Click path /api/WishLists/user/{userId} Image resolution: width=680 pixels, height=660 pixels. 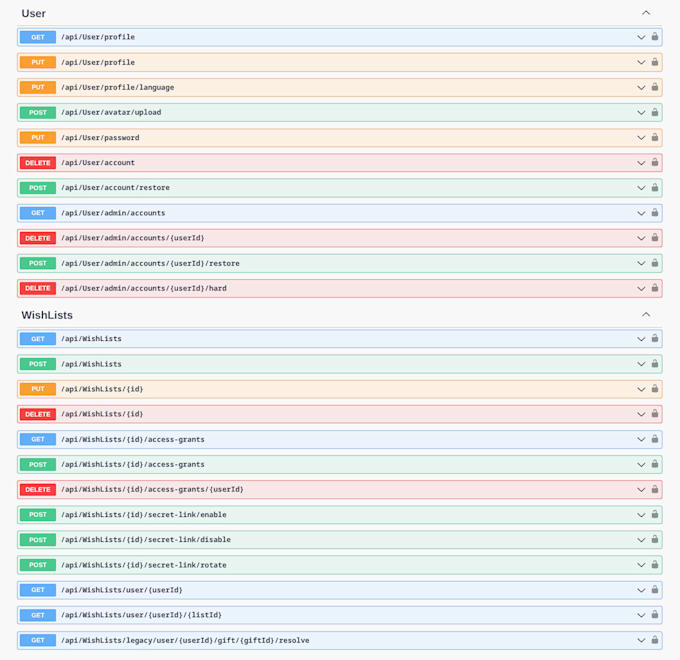click(x=121, y=590)
